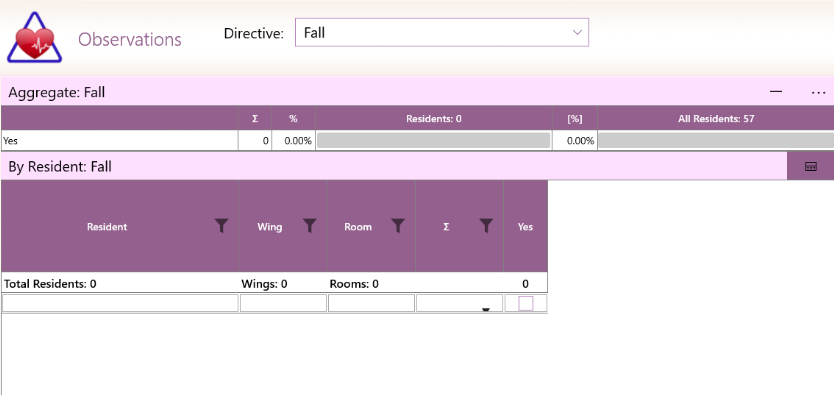Open the Σ filter row dropdown arrow
This screenshot has height=395, width=834.
tap(486, 310)
